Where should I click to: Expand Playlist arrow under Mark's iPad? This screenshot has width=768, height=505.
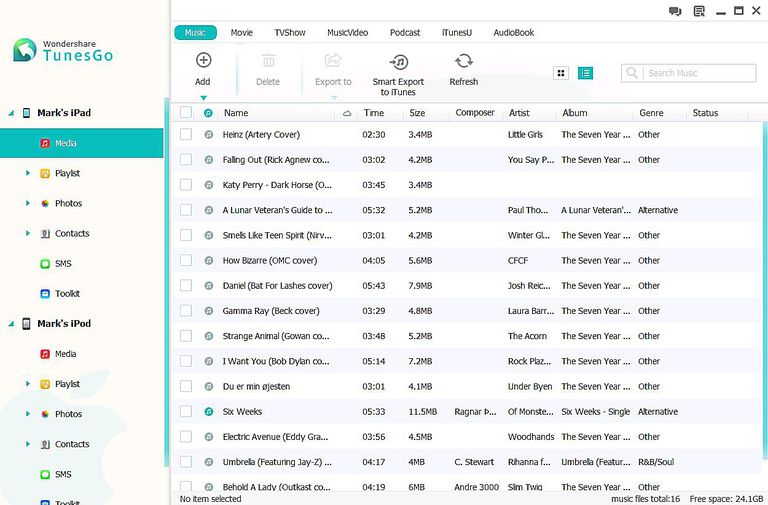pyautogui.click(x=28, y=173)
